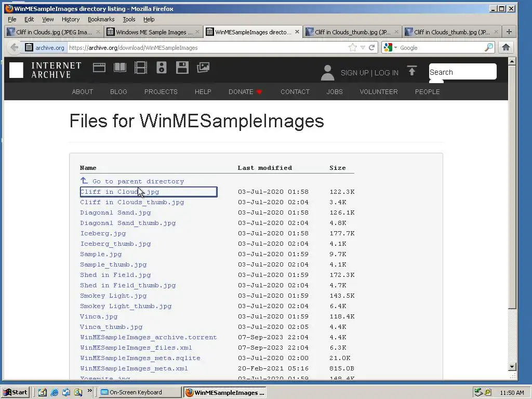The image size is (532, 399).
Task: Switch to Windows ME Sample Images tab
Action: 153,32
